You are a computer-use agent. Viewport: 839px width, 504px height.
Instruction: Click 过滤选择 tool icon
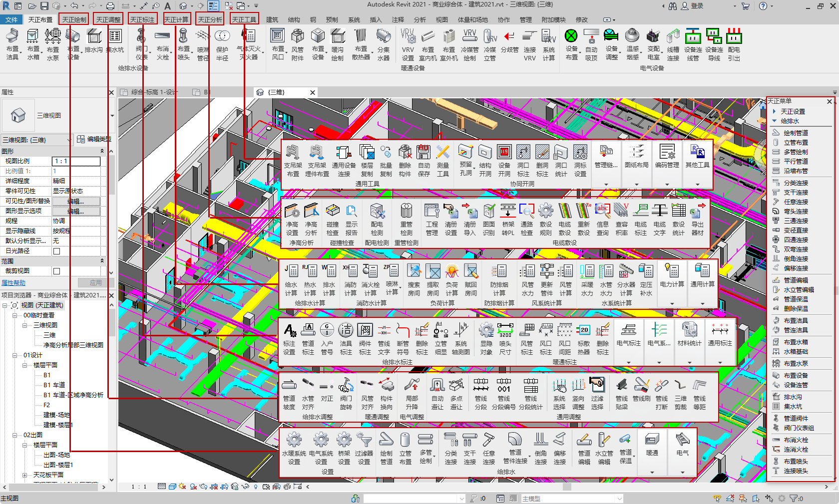point(597,394)
